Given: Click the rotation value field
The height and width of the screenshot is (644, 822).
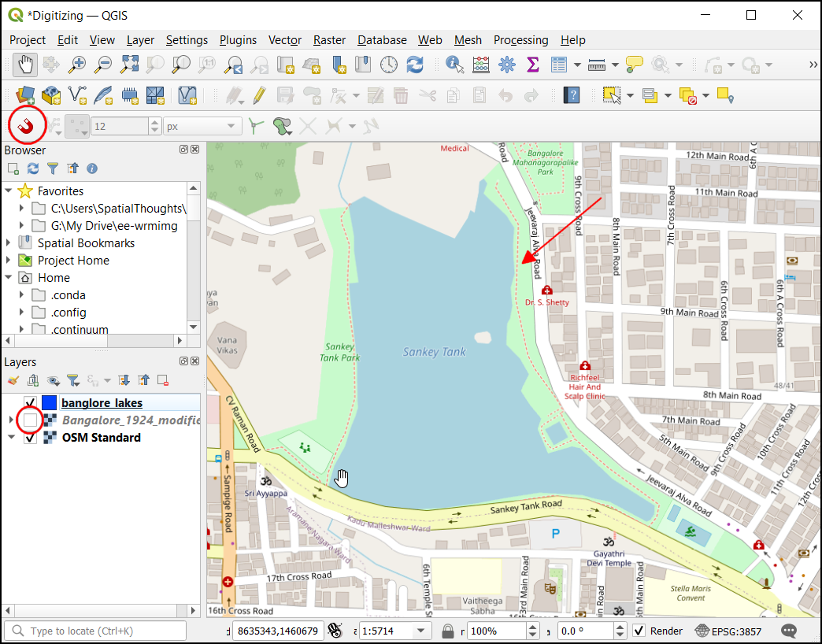Looking at the screenshot, I should [x=584, y=631].
